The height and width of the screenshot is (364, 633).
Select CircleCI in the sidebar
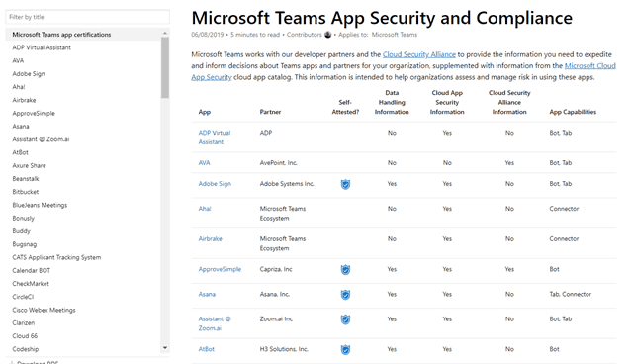[x=23, y=297]
